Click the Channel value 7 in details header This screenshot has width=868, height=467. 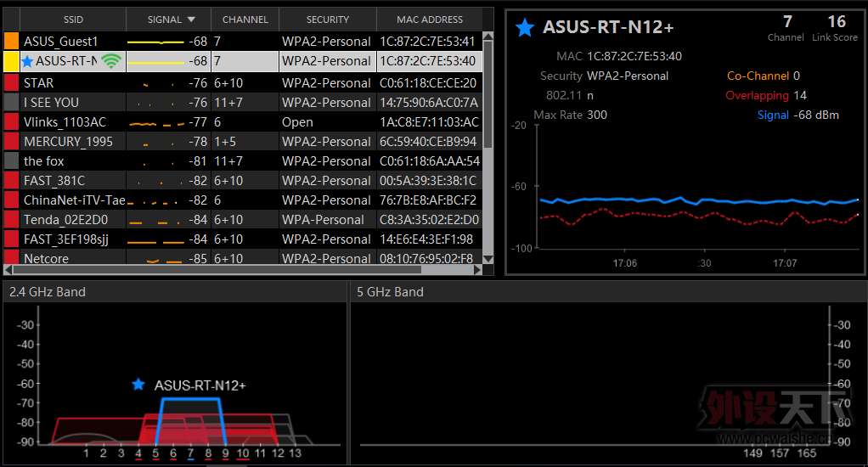[x=787, y=21]
